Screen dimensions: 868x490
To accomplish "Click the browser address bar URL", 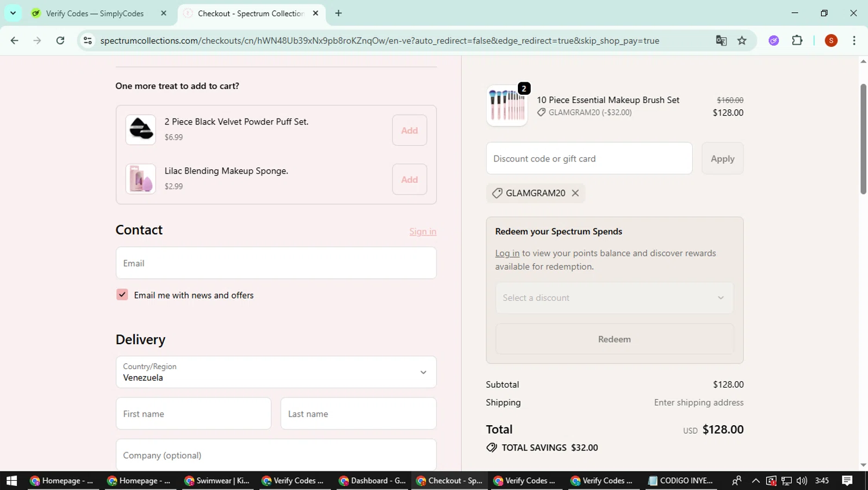I will [380, 40].
